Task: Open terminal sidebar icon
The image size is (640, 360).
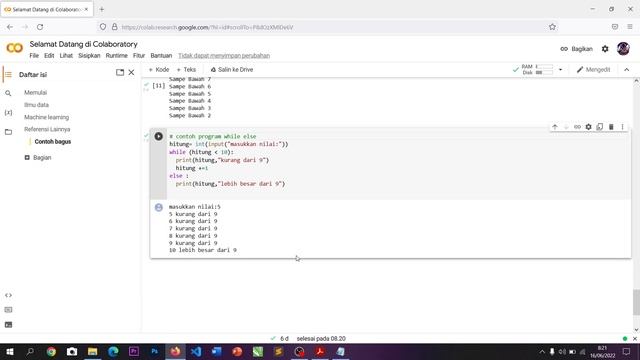Action: pos(8,325)
